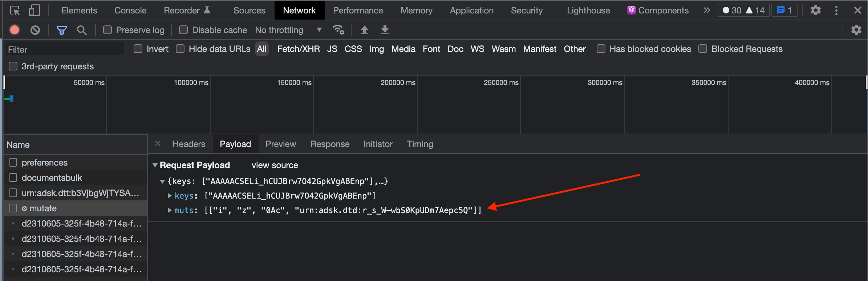Image resolution: width=868 pixels, height=281 pixels.
Task: Select the All filter type
Action: click(x=261, y=49)
